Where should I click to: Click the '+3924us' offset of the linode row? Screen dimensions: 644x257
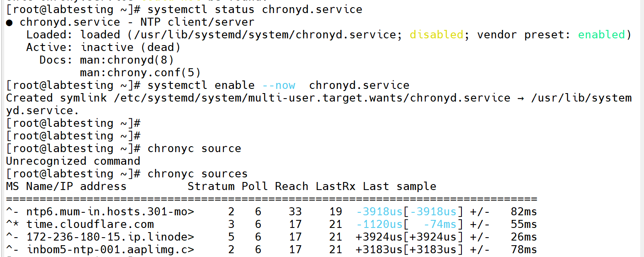379,237
